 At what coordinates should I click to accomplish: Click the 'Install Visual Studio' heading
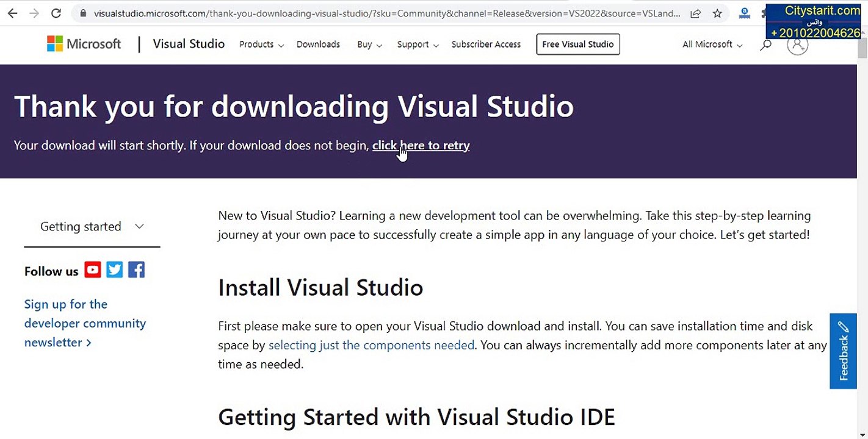point(320,288)
